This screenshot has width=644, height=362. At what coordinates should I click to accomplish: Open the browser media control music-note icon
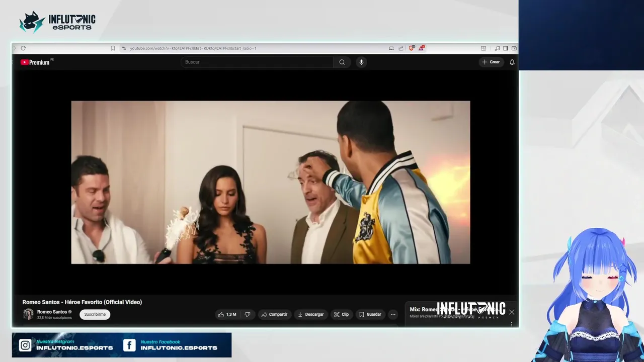click(x=497, y=48)
